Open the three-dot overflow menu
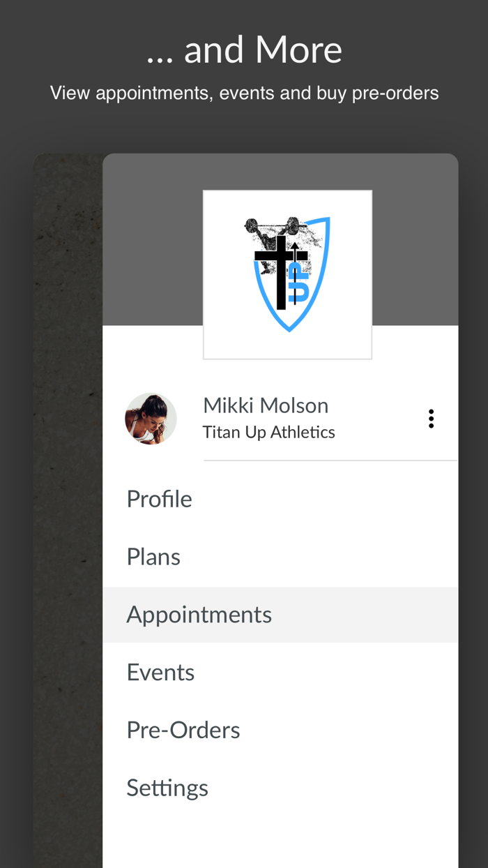Screen dimensions: 488x868 pos(431,418)
